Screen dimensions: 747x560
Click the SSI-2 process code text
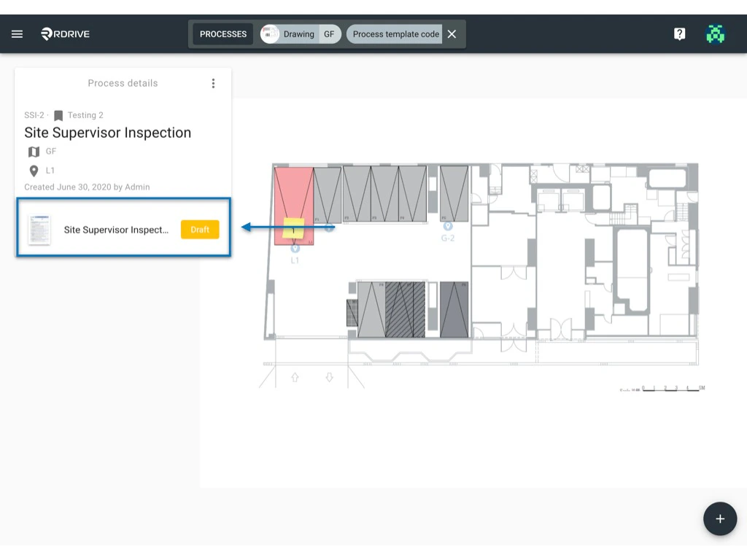[34, 115]
